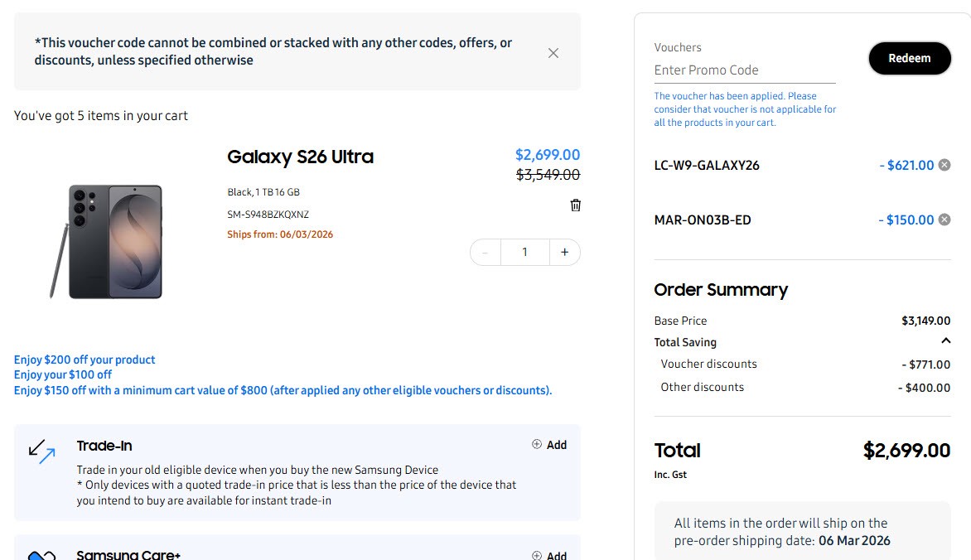The image size is (971, 560).
Task: Click the Samsung Care+ shield icon
Action: [x=41, y=555]
